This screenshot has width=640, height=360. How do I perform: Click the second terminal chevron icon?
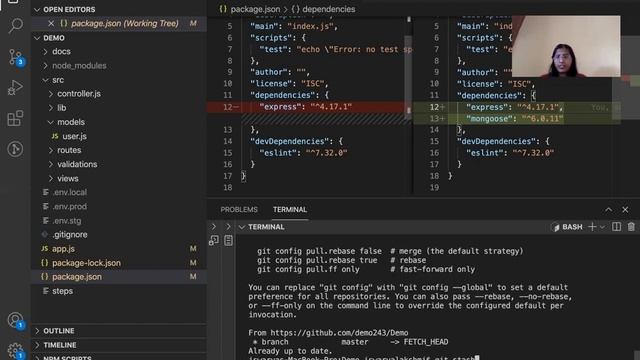pos(228,227)
